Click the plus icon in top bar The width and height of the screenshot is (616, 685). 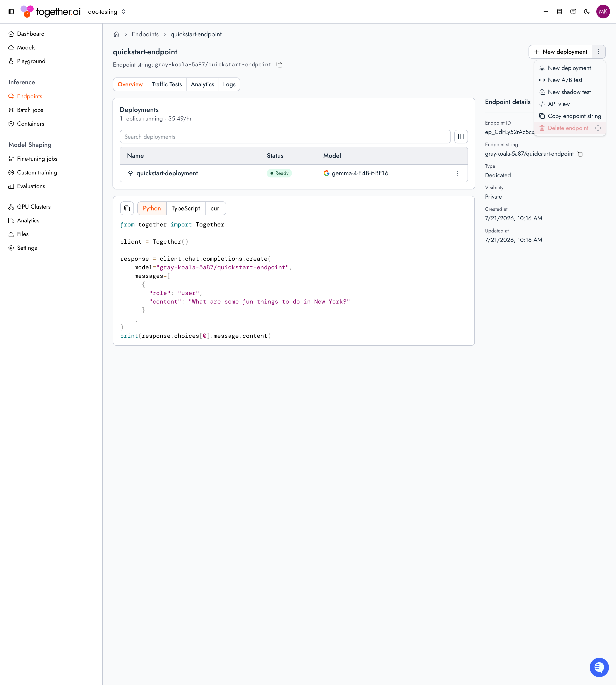(x=546, y=12)
